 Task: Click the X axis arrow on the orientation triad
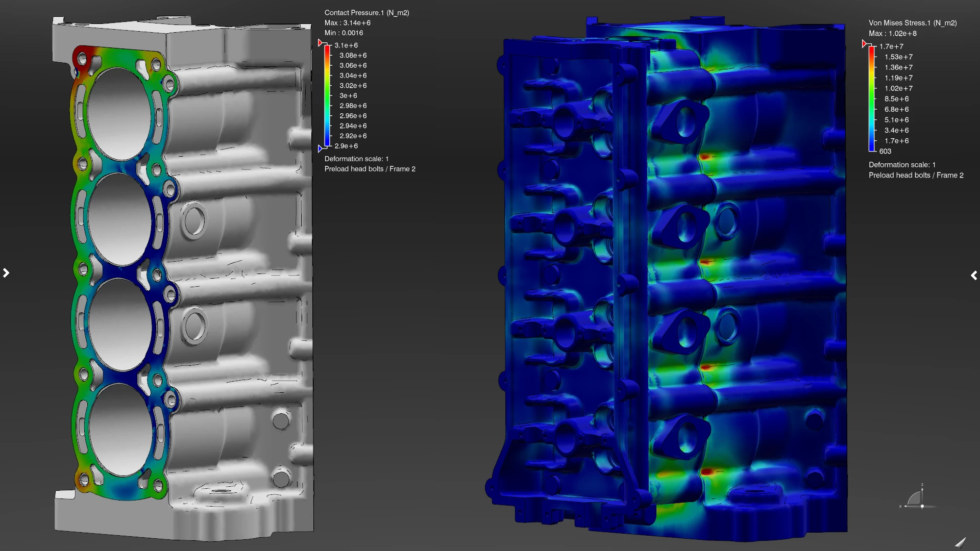tap(905, 506)
